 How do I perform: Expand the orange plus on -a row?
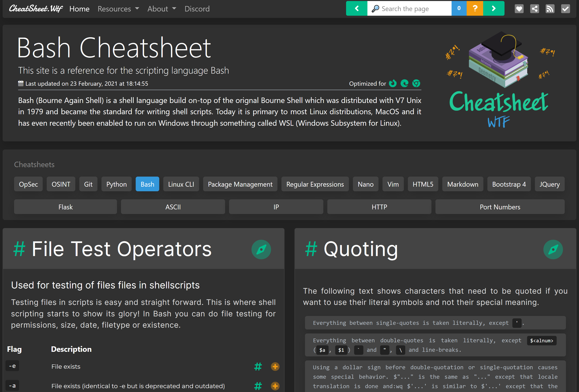point(275,386)
